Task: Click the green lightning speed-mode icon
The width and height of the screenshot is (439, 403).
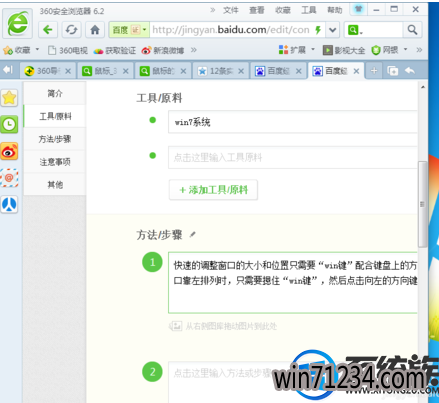Action: [318, 30]
